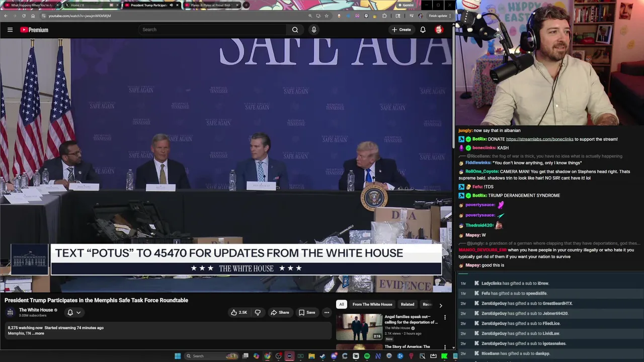
Task: Open File Explorer from taskbar
Action: coord(311,356)
